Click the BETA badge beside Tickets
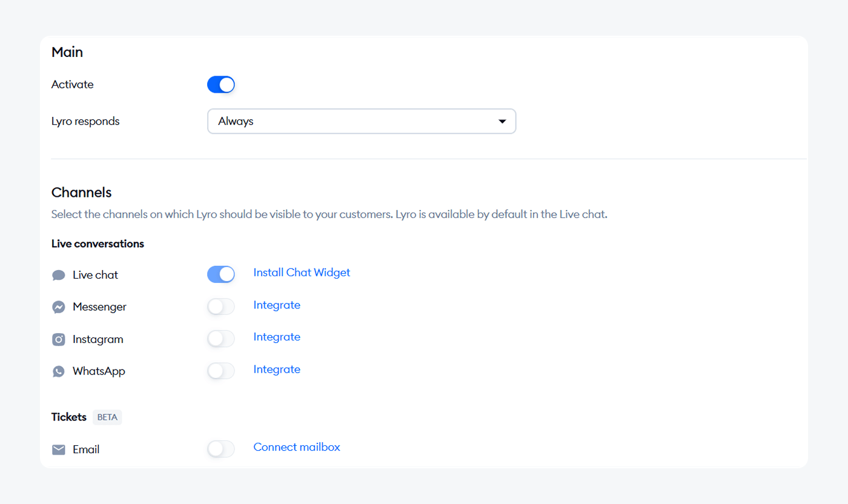This screenshot has width=848, height=504. 107,417
